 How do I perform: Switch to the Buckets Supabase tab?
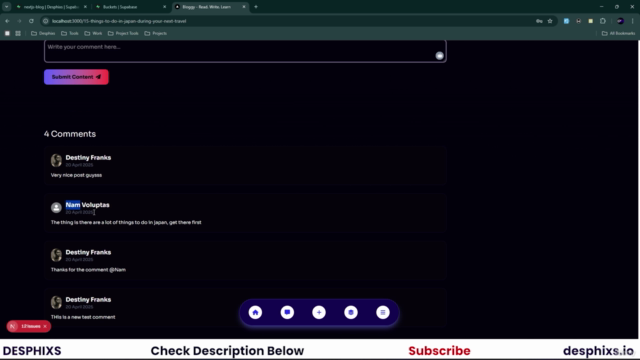tap(130, 7)
